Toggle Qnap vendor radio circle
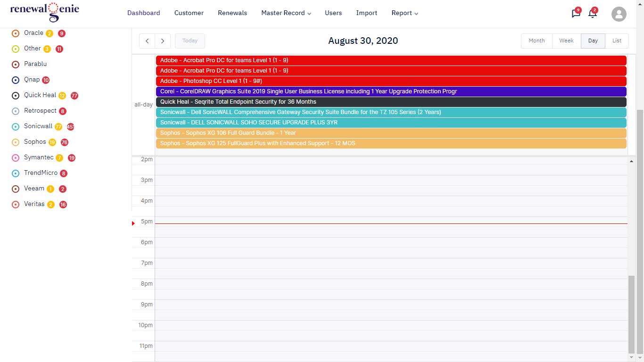644x362 pixels. 15,80
